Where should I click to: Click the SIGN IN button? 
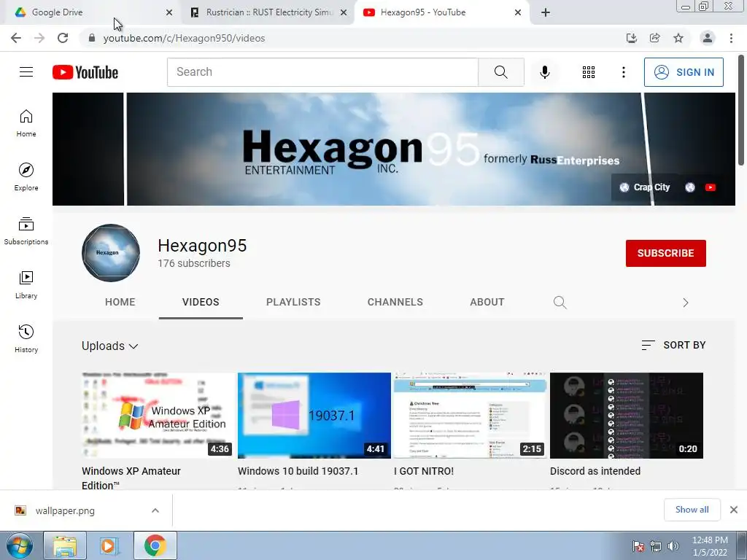tap(684, 72)
